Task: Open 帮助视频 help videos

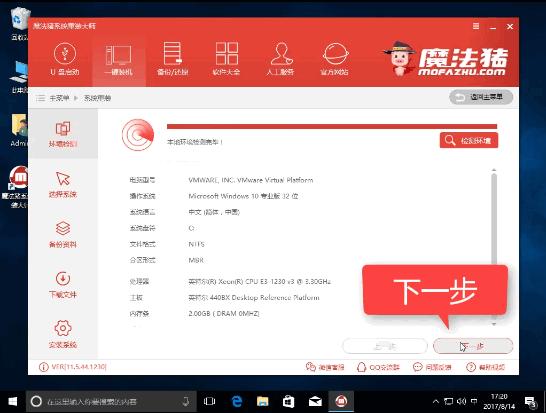Action: [x=485, y=367]
